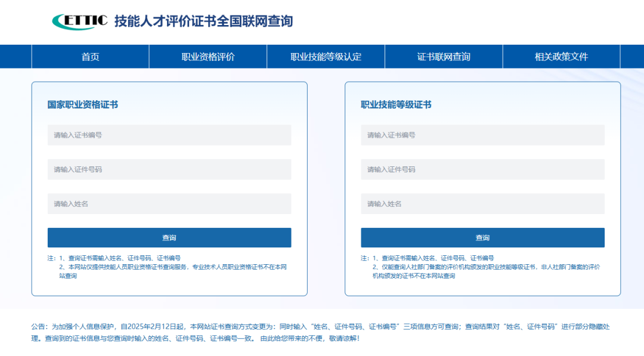Open the 证书联网查询 navigation tab
This screenshot has width=644, height=356.
(444, 57)
